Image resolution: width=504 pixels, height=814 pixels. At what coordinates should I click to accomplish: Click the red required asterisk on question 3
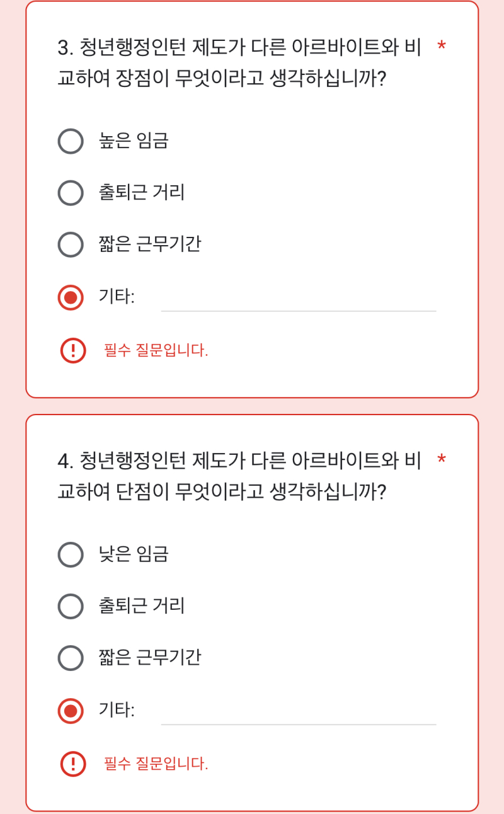pyautogui.click(x=442, y=46)
